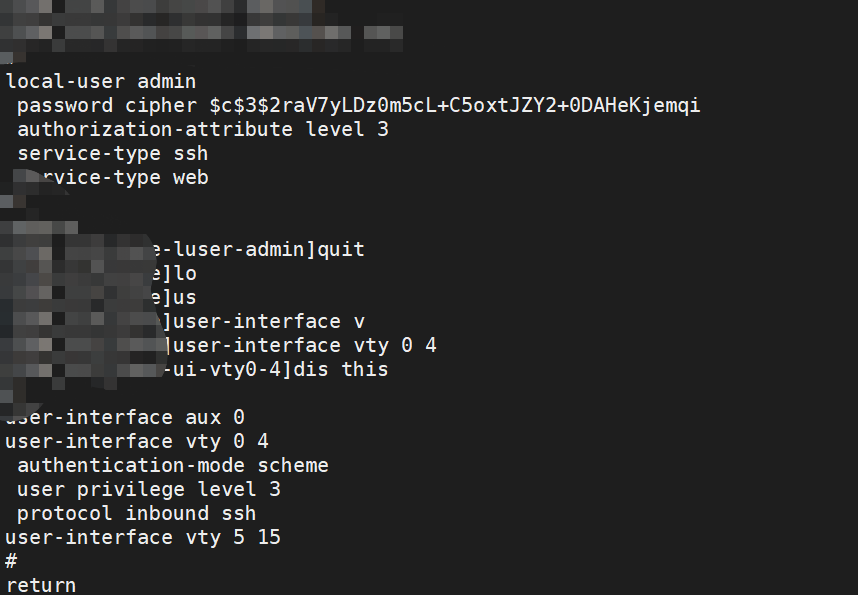Click the encrypted password cipher string

455,105
